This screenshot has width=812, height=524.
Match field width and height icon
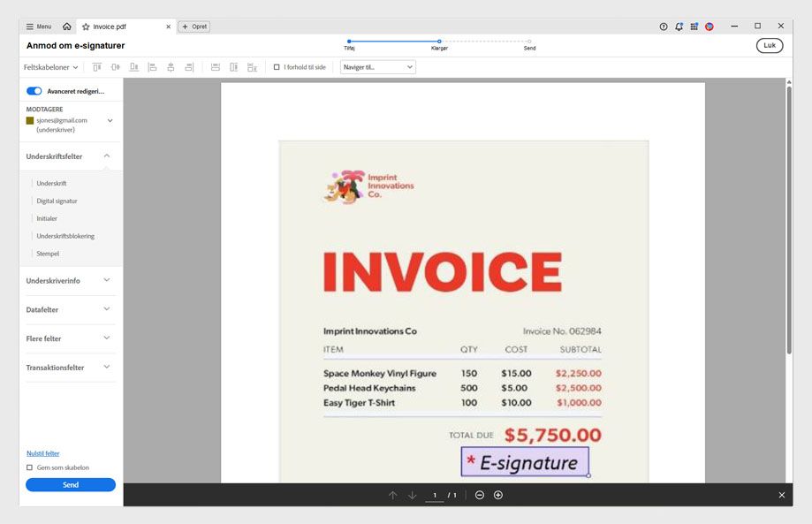252,67
